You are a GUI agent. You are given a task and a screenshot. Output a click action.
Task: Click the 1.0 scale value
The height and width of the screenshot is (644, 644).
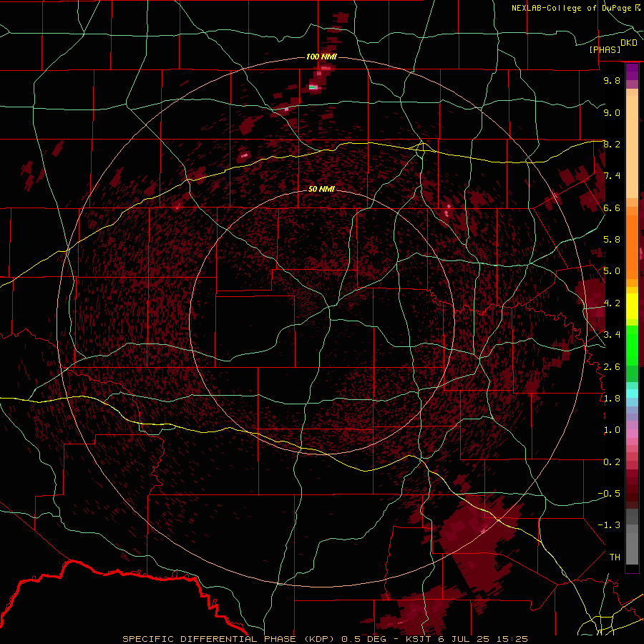tap(612, 430)
